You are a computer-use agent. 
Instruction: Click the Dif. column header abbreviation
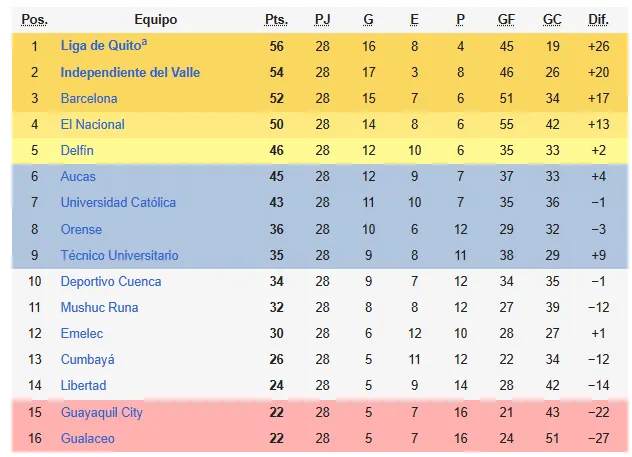pyautogui.click(x=598, y=20)
